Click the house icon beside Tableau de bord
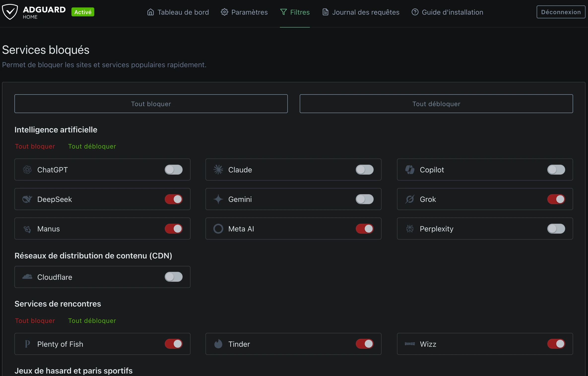 pos(151,12)
